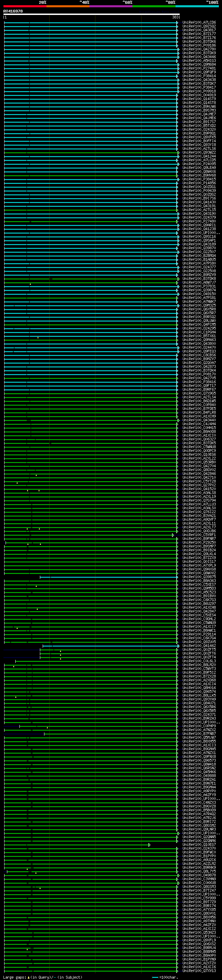
Task: Select hit label UniRef100_B9HJW6
Action: click(199, 106)
